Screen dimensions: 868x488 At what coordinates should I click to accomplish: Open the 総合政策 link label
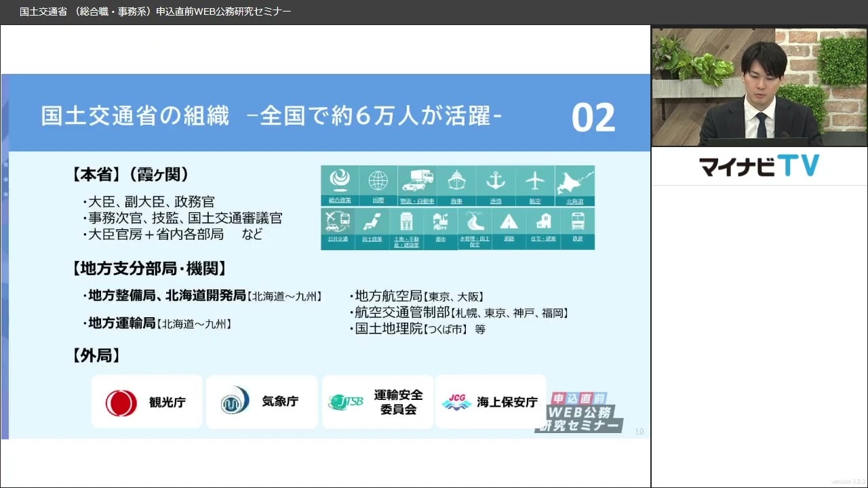340,201
